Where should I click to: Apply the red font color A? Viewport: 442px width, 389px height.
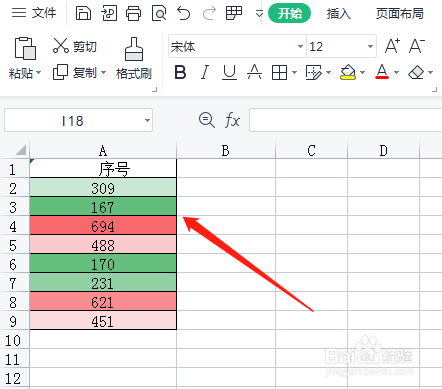click(382, 72)
